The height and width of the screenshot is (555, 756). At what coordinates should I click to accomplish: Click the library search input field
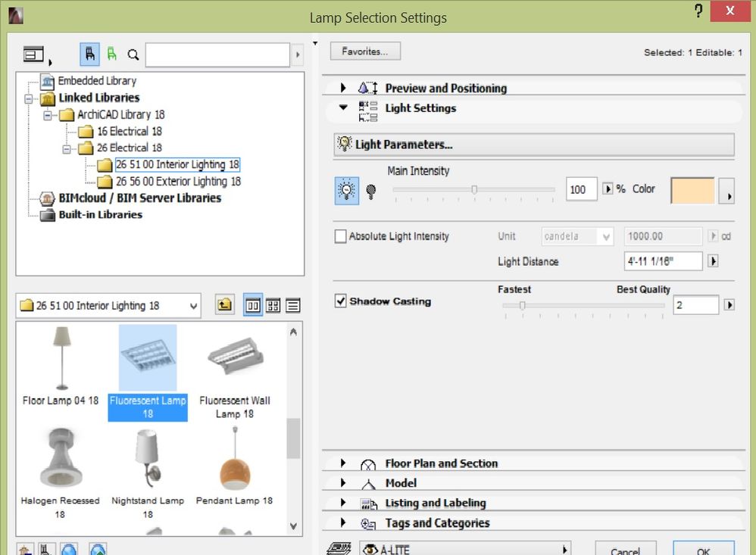pyautogui.click(x=217, y=55)
